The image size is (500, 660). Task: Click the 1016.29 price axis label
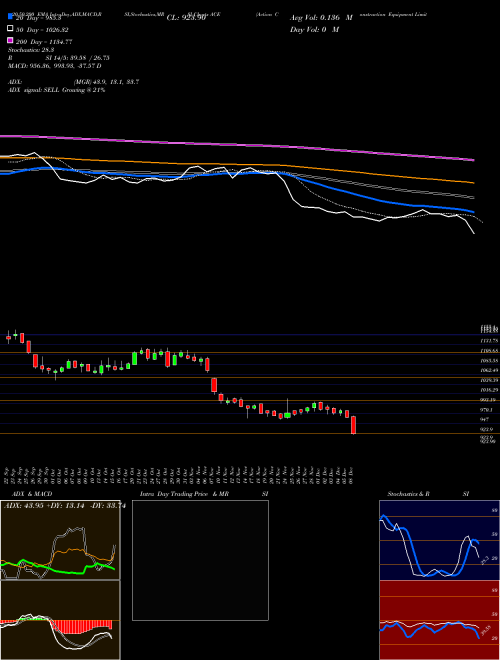point(489,390)
